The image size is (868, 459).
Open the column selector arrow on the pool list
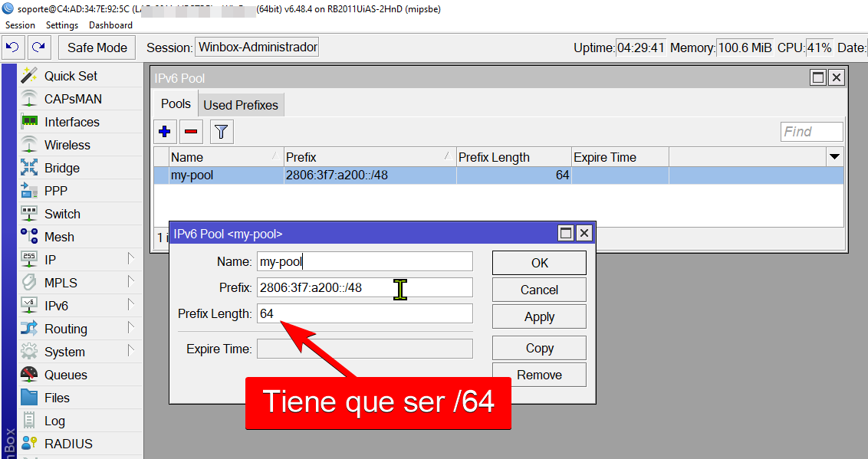tap(835, 156)
